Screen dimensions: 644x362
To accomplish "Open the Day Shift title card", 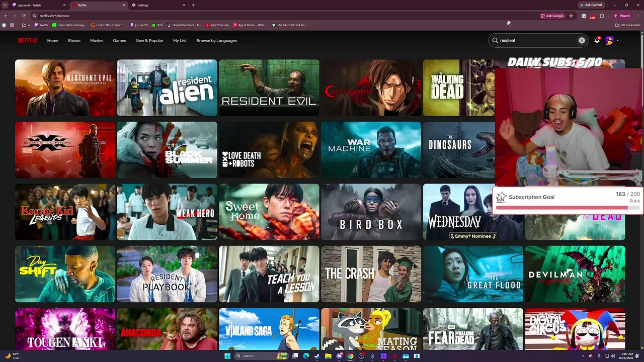I will tap(65, 274).
